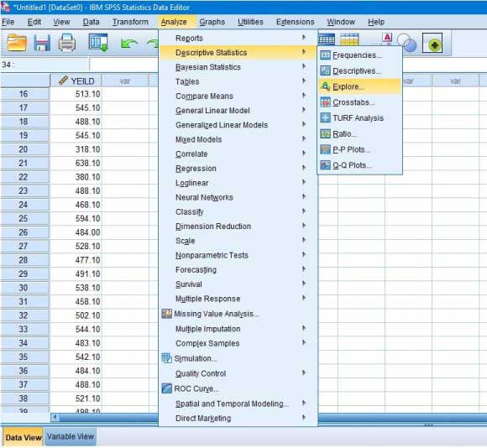
Task: Click the Q-Q Plots icon
Action: coord(325,165)
